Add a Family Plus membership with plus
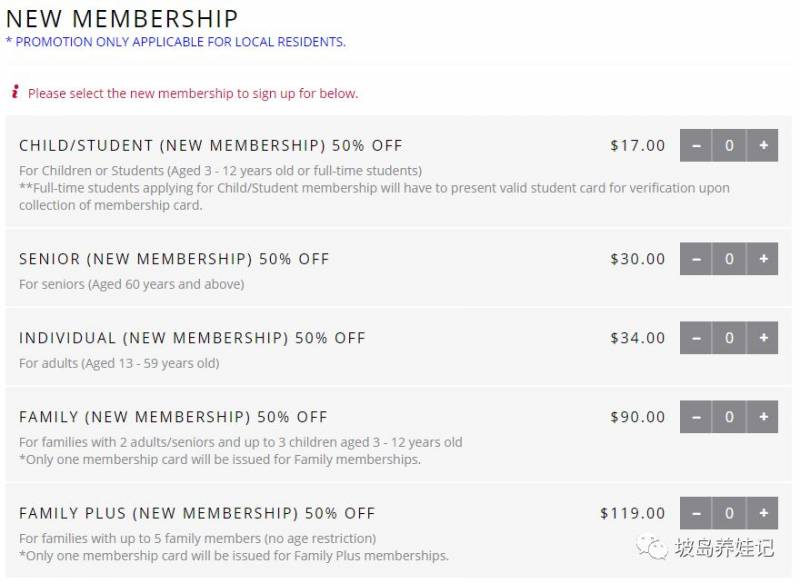Viewport: 800px width, 583px height. click(x=763, y=513)
